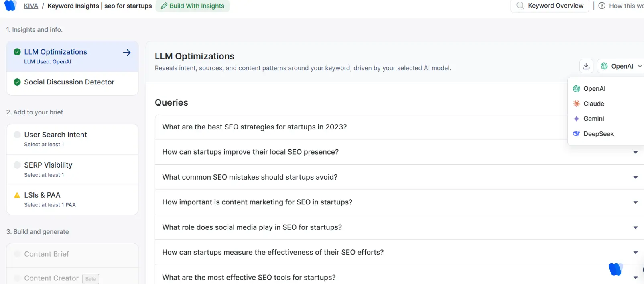
Task: Toggle the SERP Visibility circle indicator
Action: click(x=17, y=165)
